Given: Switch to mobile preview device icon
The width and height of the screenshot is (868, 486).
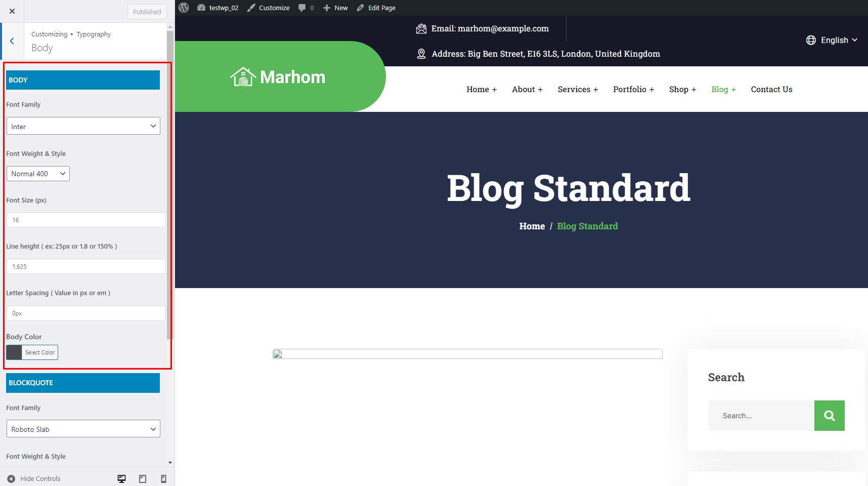Looking at the screenshot, I should [x=163, y=478].
